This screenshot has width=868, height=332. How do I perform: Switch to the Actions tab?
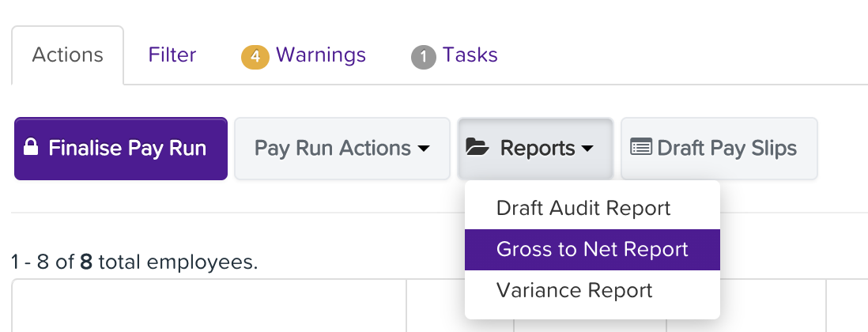tap(67, 55)
